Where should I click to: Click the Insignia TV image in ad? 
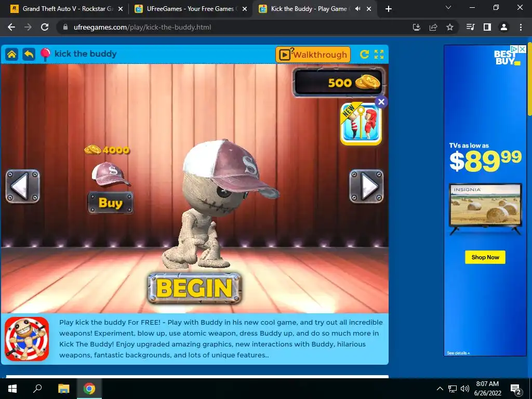click(485, 208)
